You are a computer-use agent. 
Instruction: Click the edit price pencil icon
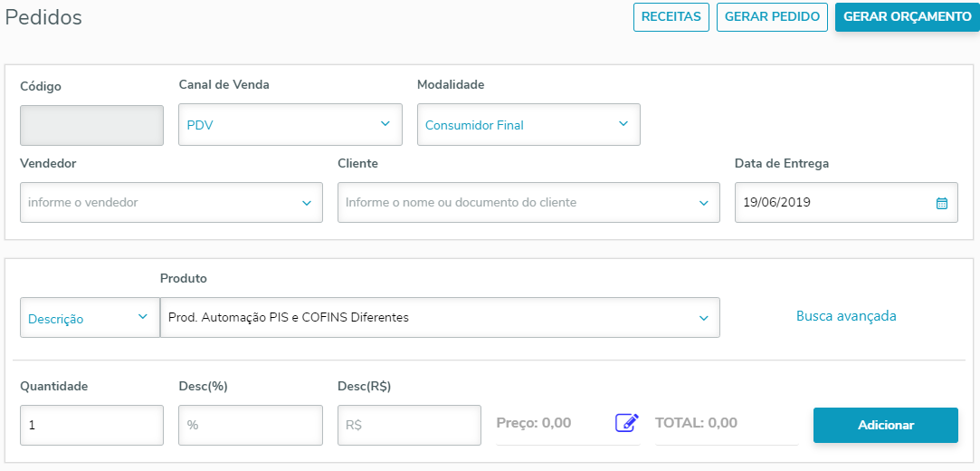pyautogui.click(x=627, y=423)
